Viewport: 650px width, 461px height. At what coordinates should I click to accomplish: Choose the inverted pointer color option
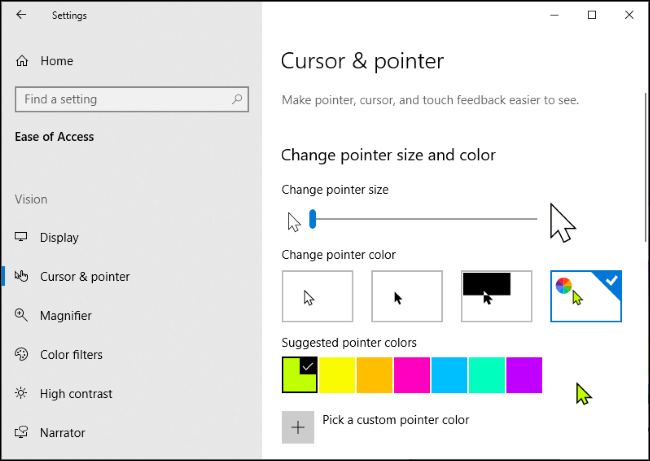coord(497,296)
